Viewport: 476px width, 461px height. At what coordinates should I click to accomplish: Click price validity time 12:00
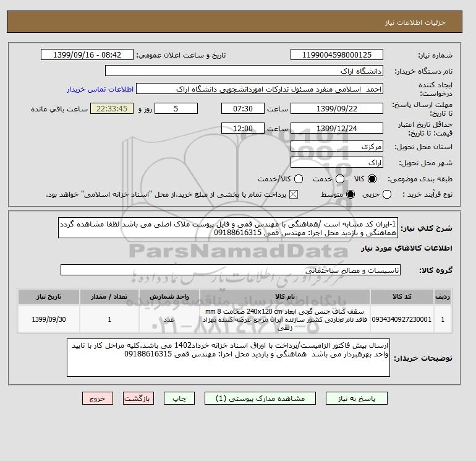243,128
